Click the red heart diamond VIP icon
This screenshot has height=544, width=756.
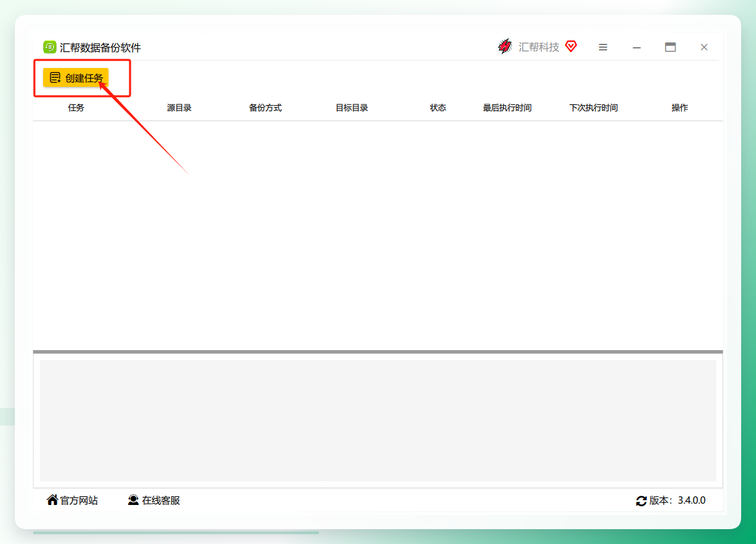tap(571, 46)
